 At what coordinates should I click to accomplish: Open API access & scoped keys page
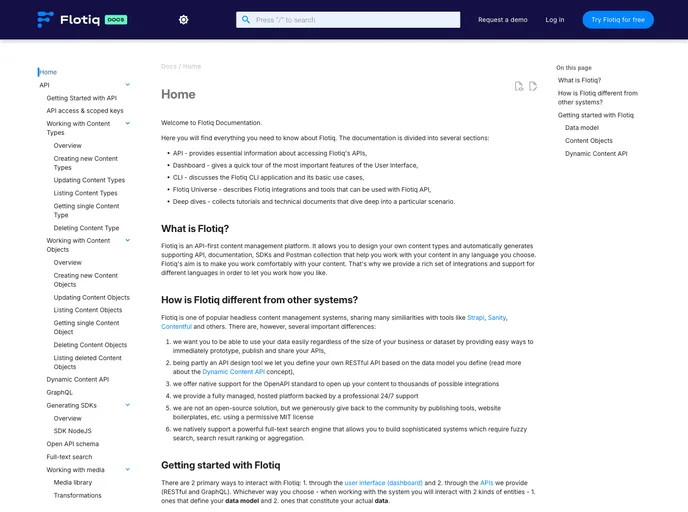click(85, 111)
